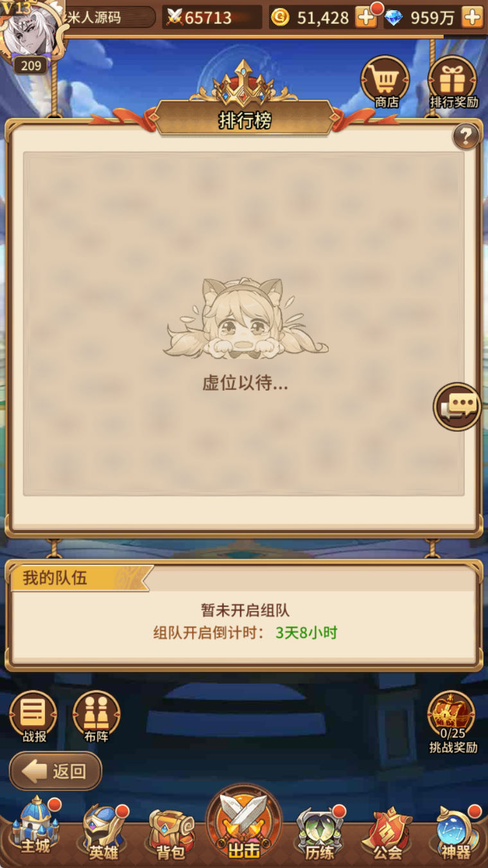Open 挑战奖励 treasure chest
This screenshot has height=868, width=488.
tap(453, 722)
